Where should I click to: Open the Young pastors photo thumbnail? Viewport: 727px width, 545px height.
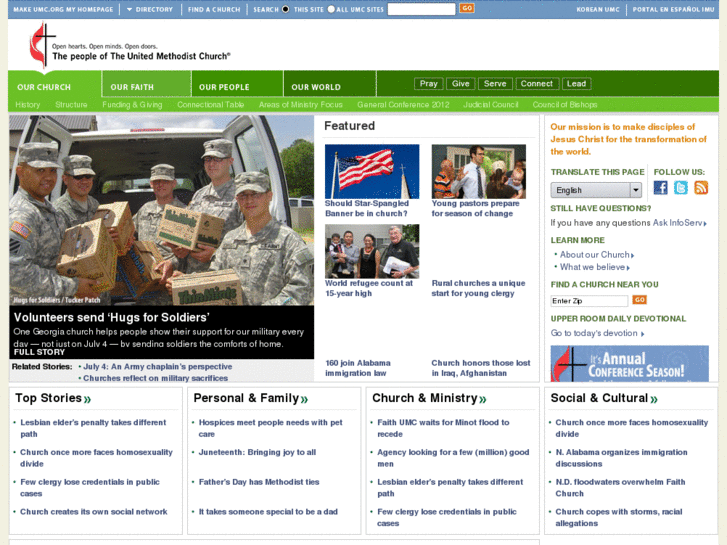pos(478,171)
